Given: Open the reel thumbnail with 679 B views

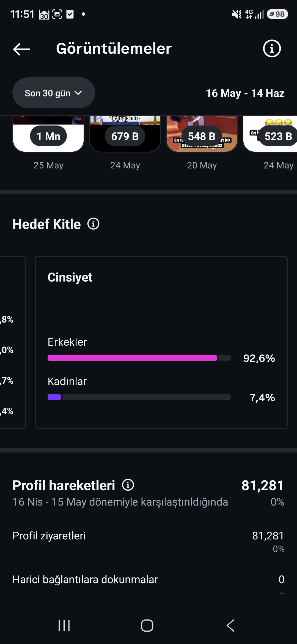Looking at the screenshot, I should coord(125,134).
